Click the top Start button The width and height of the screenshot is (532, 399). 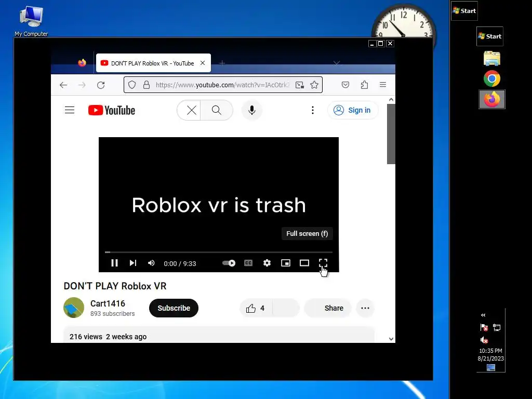tap(464, 11)
